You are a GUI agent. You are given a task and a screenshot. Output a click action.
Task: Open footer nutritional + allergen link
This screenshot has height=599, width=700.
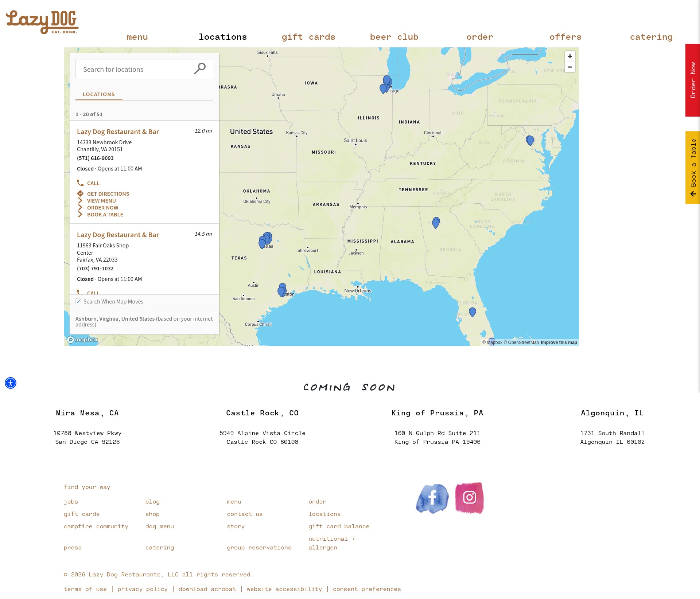click(332, 543)
